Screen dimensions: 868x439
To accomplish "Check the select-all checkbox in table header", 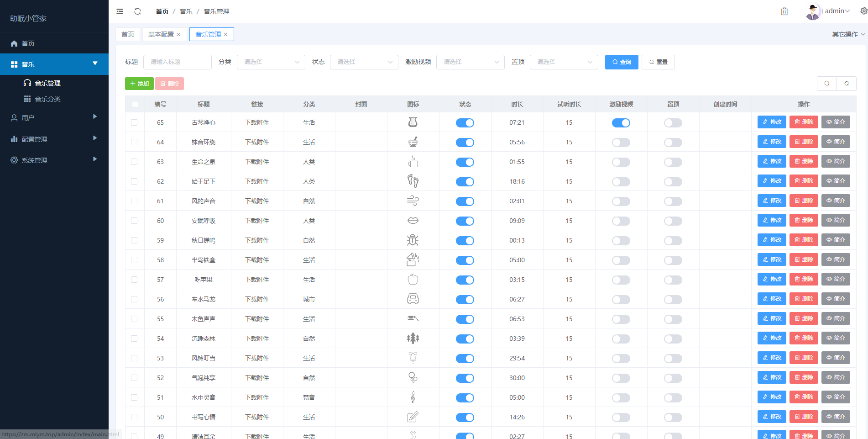I will [135, 104].
